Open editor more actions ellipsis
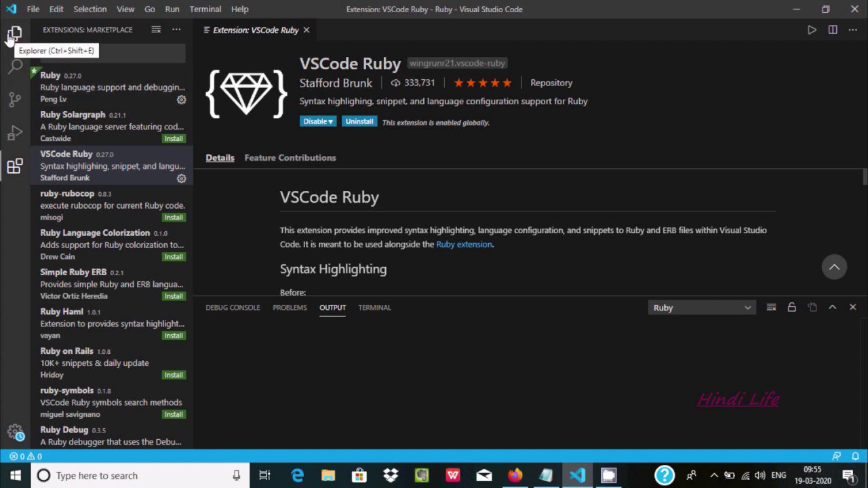This screenshot has height=488, width=868. tap(853, 30)
